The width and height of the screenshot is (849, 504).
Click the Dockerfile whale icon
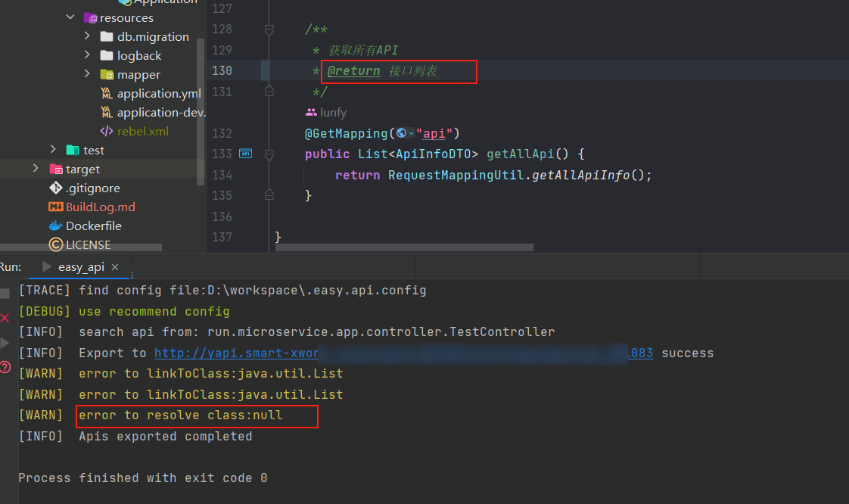pyautogui.click(x=56, y=226)
